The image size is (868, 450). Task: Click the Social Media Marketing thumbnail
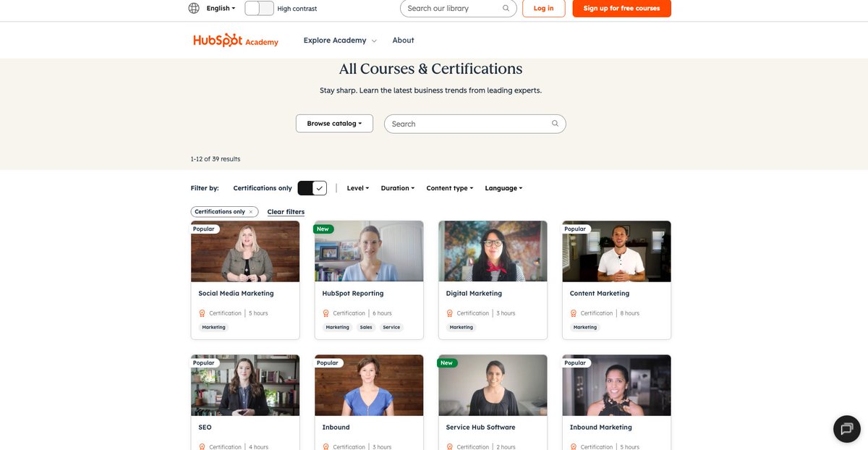tap(245, 251)
